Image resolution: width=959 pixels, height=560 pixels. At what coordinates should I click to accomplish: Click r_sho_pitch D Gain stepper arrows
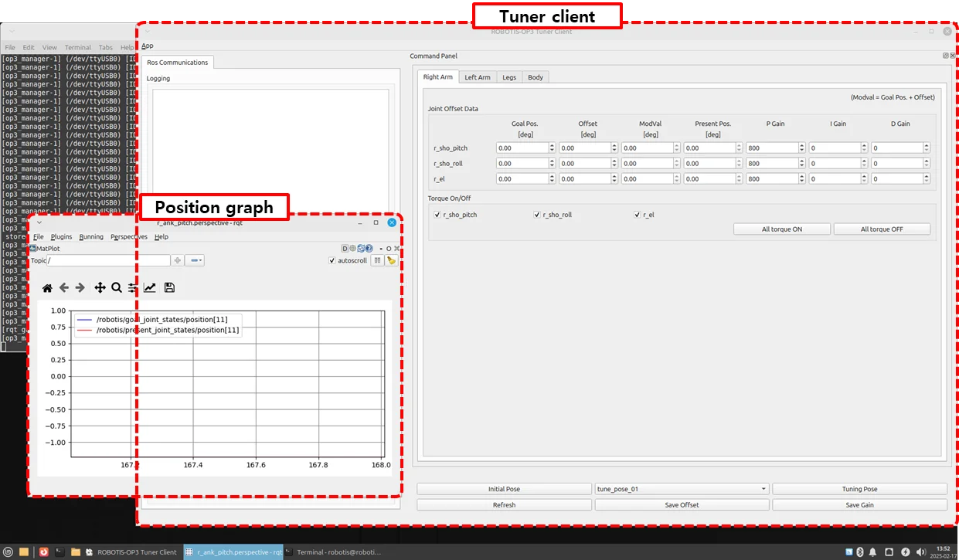[x=927, y=148]
